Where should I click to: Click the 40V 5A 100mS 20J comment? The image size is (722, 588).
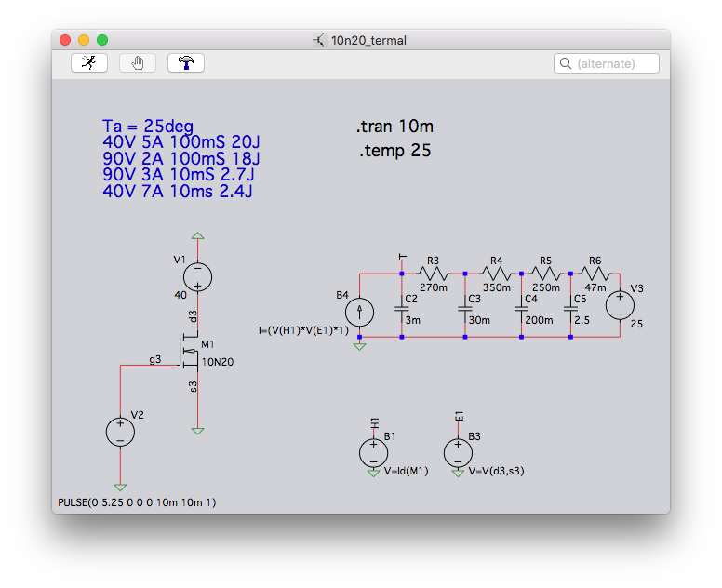point(181,141)
